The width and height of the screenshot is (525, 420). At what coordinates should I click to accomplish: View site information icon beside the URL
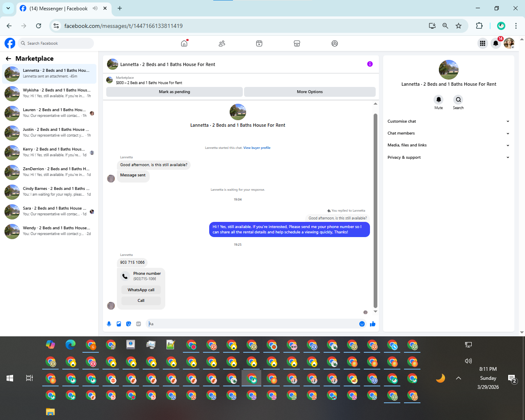pos(57,26)
